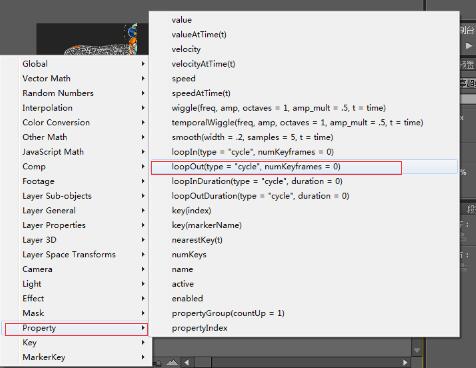Insert the numKeys expression

304,254
